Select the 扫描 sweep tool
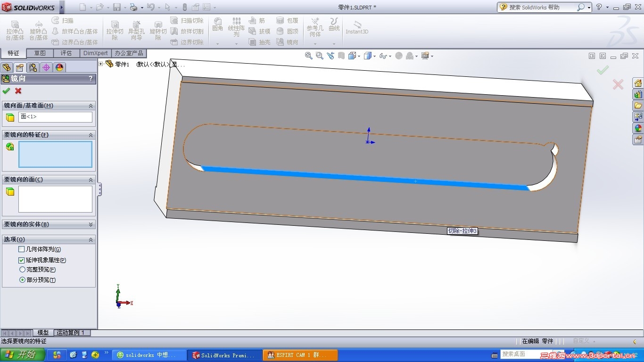Image resolution: width=644 pixels, height=362 pixels. point(63,21)
